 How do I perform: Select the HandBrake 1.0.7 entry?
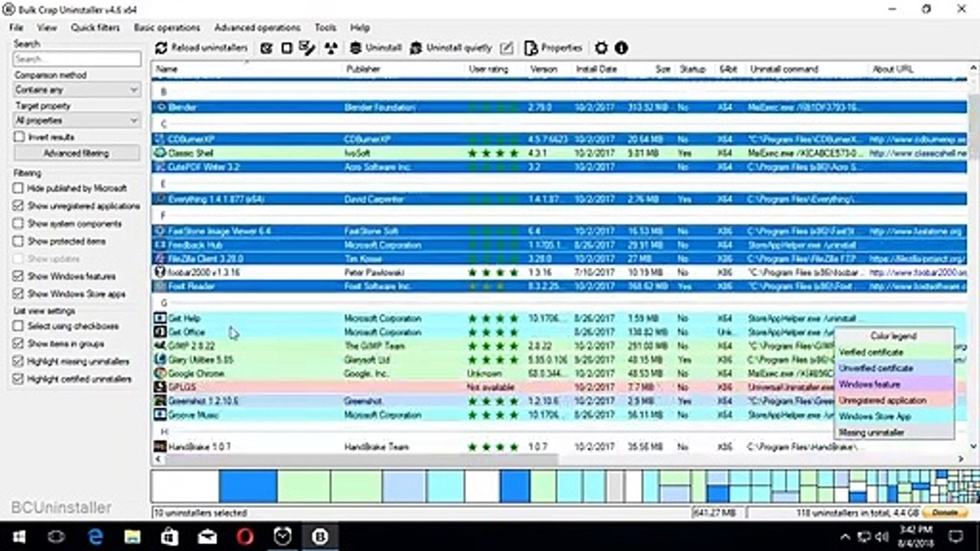(560, 447)
